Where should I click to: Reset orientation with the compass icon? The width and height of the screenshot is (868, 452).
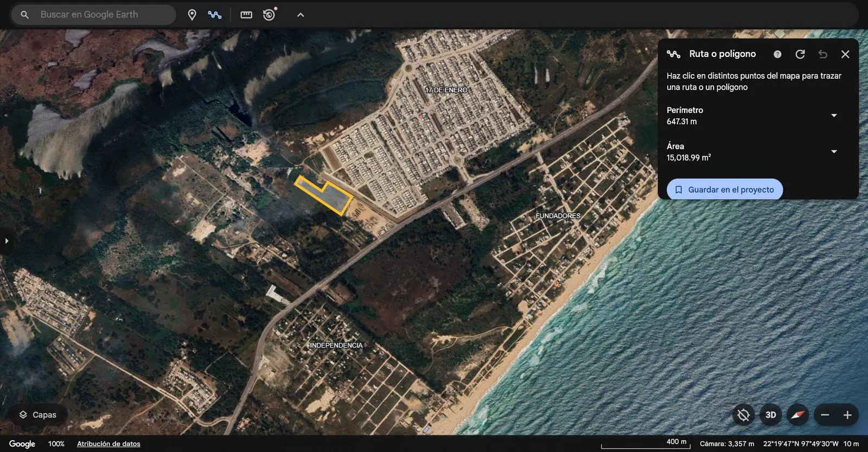(798, 415)
